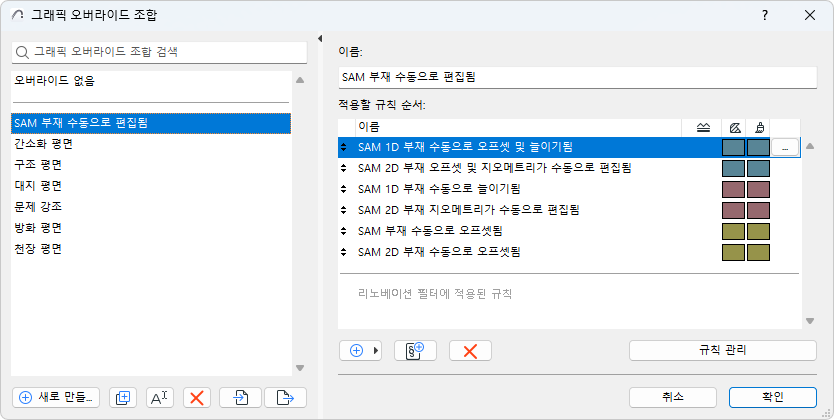834x420 pixels.
Task: Close the 그래픽 오버라이드 조합 dialog
Action: click(810, 15)
